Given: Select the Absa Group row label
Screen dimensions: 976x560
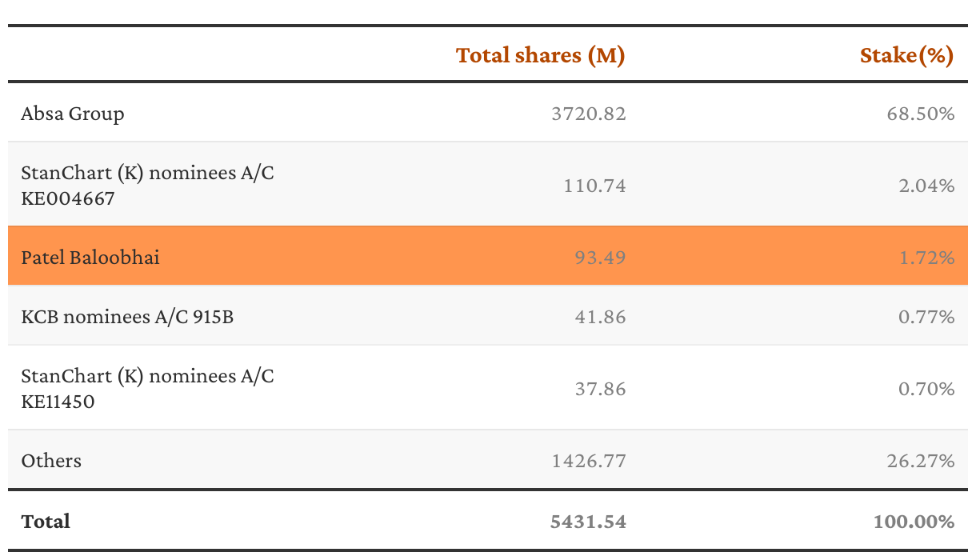Looking at the screenshot, I should click(x=73, y=114).
